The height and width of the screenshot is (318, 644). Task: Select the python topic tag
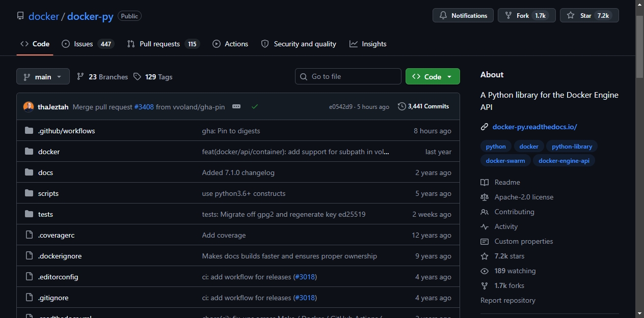pos(496,147)
